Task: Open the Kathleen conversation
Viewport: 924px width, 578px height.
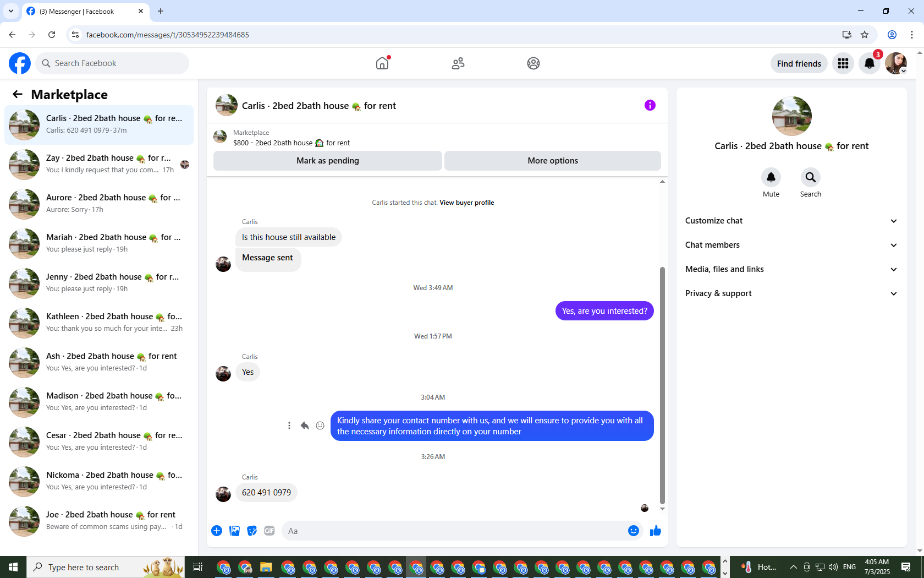Action: click(x=99, y=323)
